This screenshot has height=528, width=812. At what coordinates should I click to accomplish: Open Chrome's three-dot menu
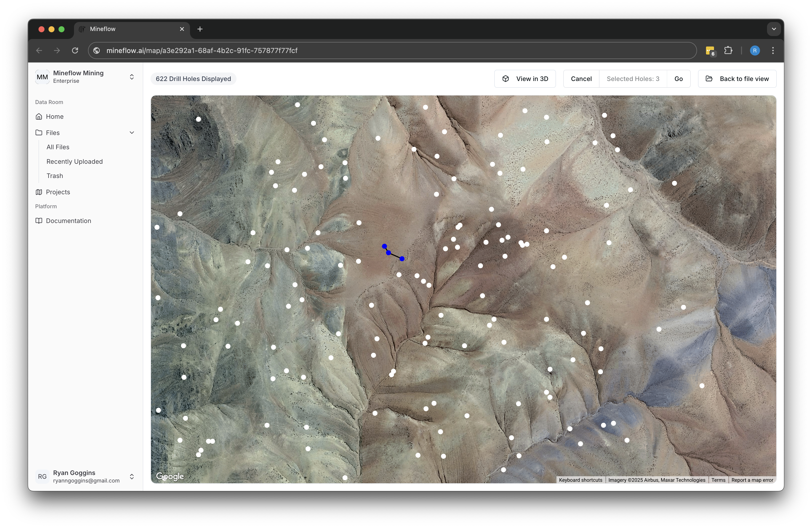(773, 50)
